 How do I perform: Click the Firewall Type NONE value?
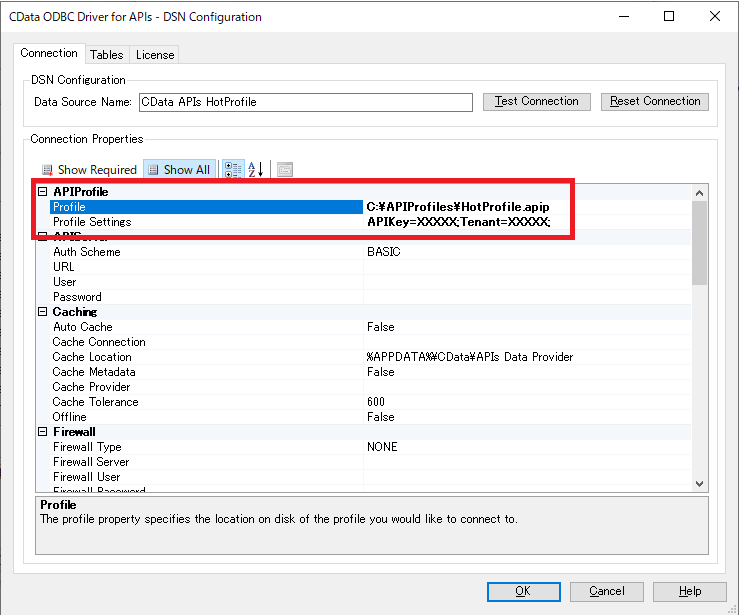(382, 447)
